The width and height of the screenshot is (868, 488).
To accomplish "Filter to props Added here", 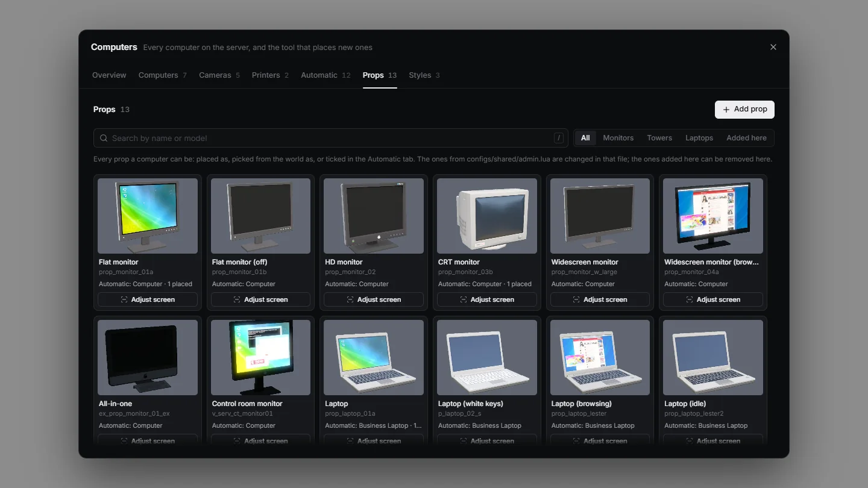I will (x=747, y=138).
